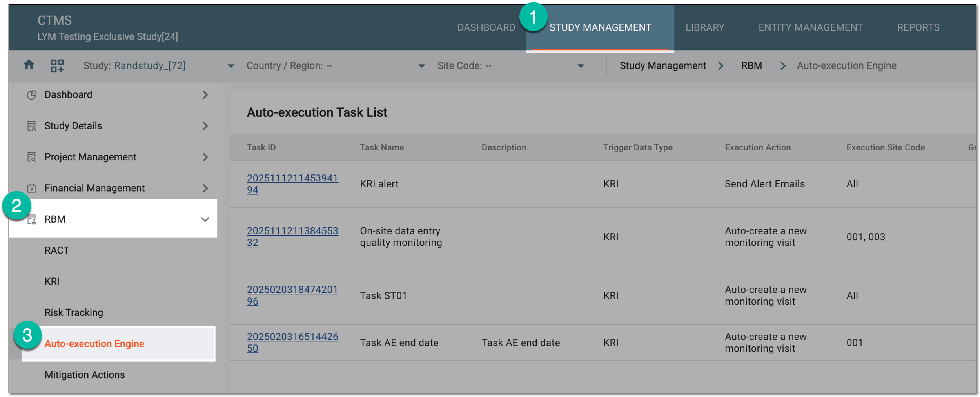The width and height of the screenshot is (980, 397).
Task: Expand Financial Management chevron
Action: (x=205, y=188)
